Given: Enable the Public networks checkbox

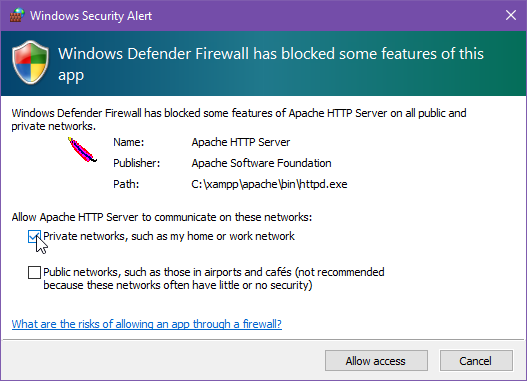Looking at the screenshot, I should click(35, 272).
